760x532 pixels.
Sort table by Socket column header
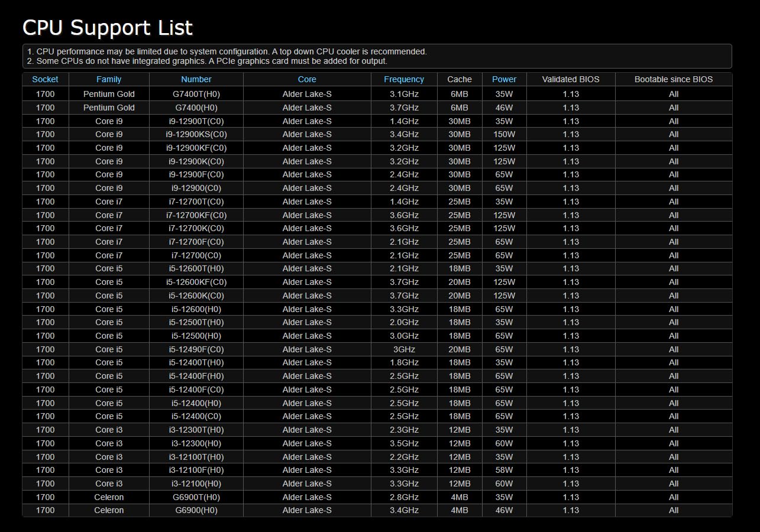tap(45, 79)
